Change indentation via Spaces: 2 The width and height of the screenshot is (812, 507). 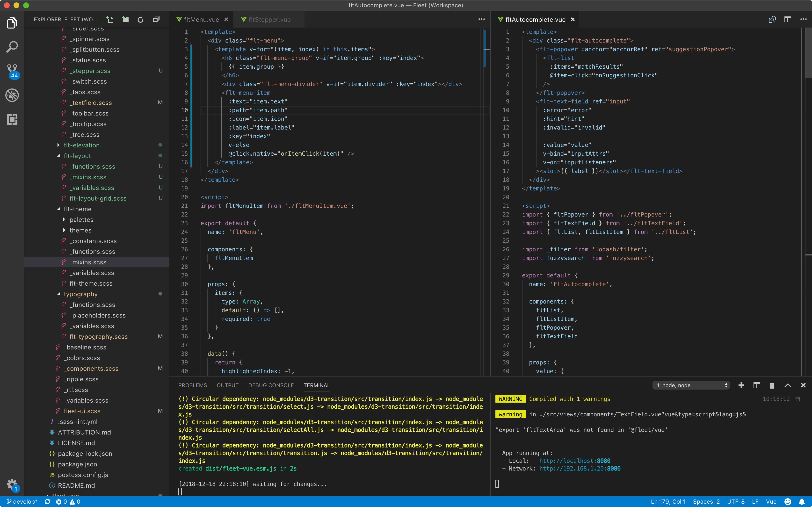(x=706, y=502)
